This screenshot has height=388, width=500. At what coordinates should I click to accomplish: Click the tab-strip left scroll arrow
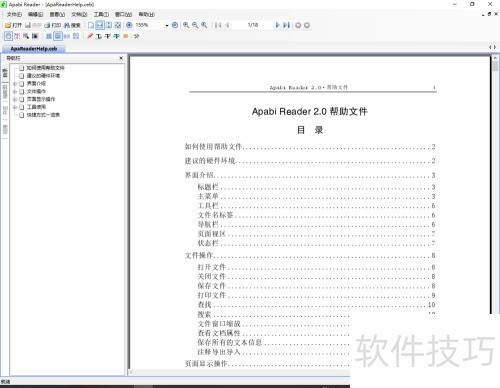click(x=490, y=47)
